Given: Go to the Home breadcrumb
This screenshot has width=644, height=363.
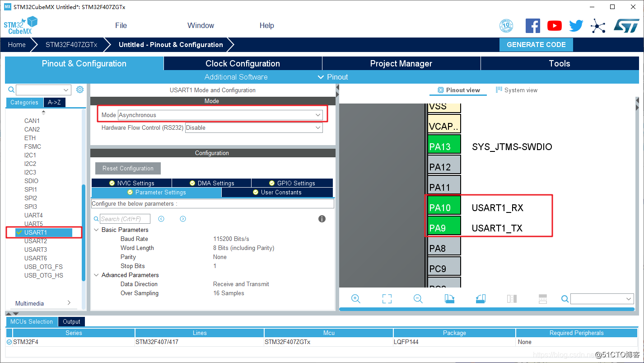Looking at the screenshot, I should 17,45.
